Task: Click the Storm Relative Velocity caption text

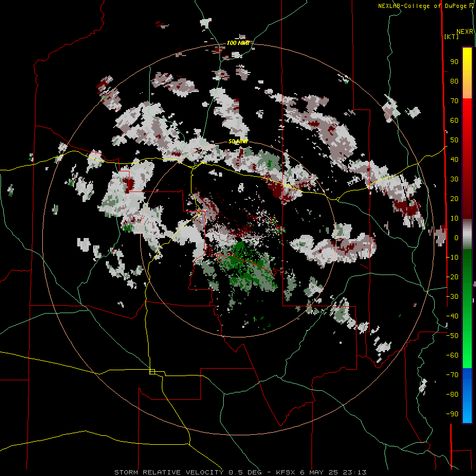Action: 240,472
